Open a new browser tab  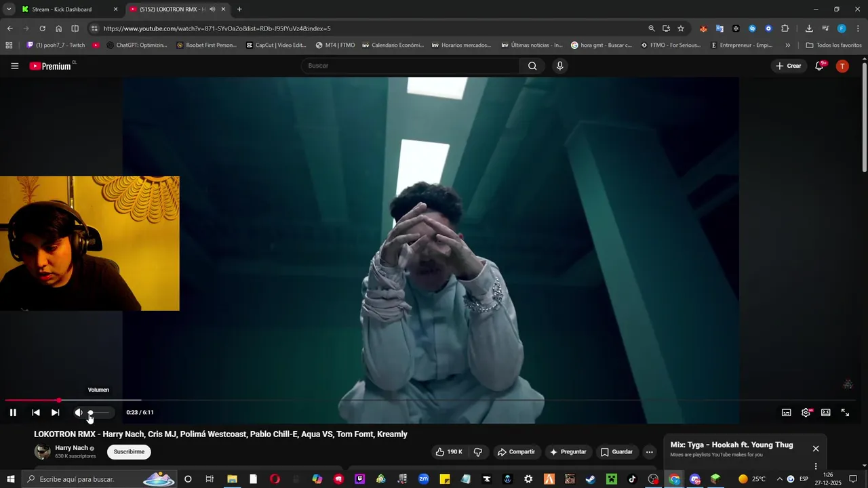[239, 9]
